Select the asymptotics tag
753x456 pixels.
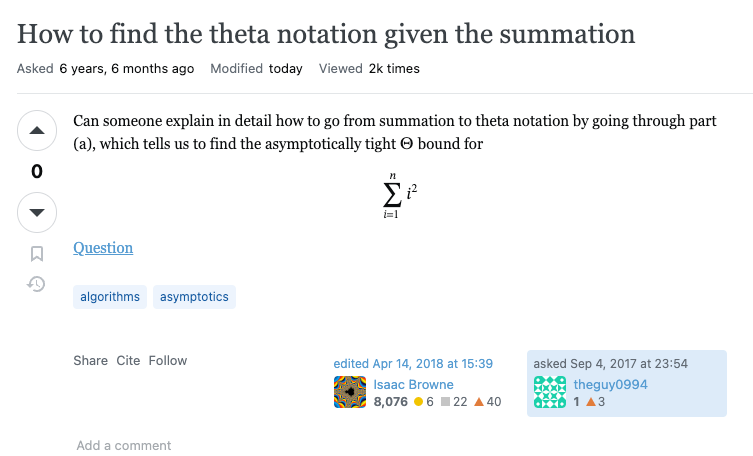pos(194,297)
